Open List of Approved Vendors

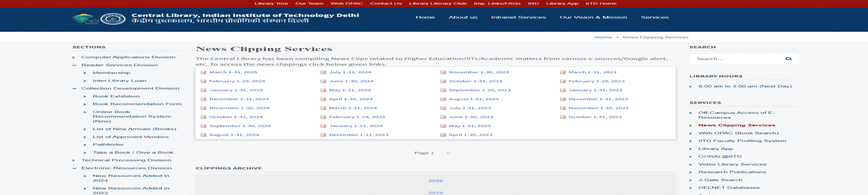pyautogui.click(x=131, y=137)
